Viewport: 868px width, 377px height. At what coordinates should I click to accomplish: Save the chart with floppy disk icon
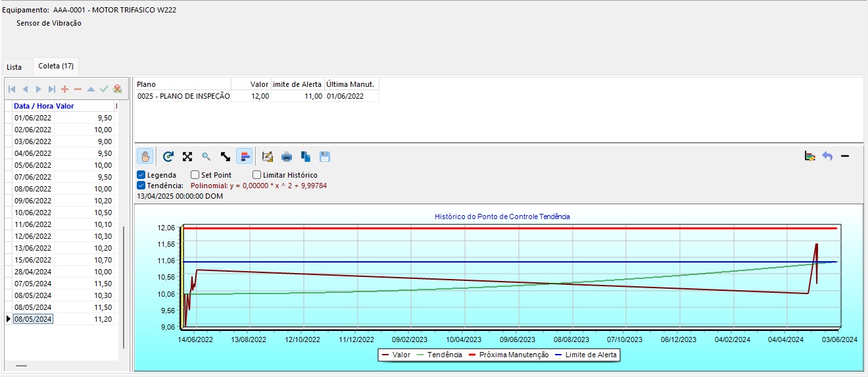(325, 157)
